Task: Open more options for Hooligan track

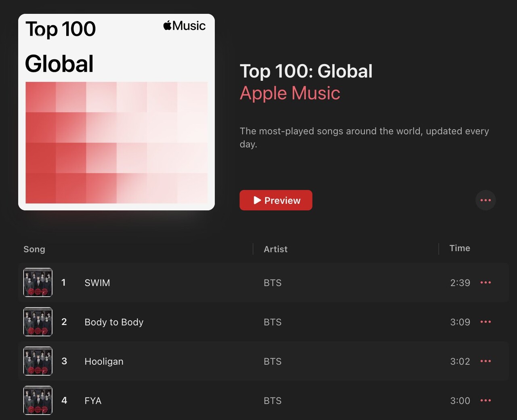Action: click(x=485, y=361)
